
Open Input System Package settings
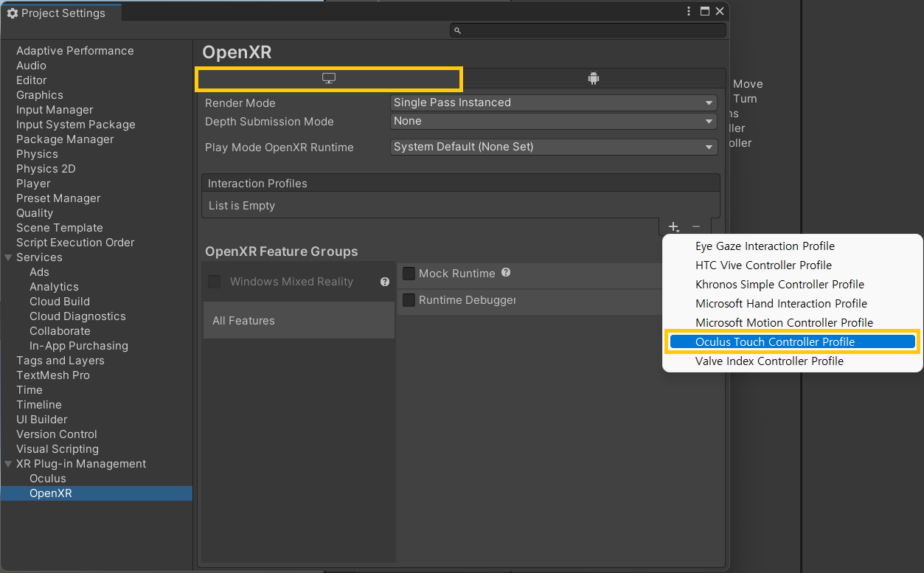click(x=76, y=125)
